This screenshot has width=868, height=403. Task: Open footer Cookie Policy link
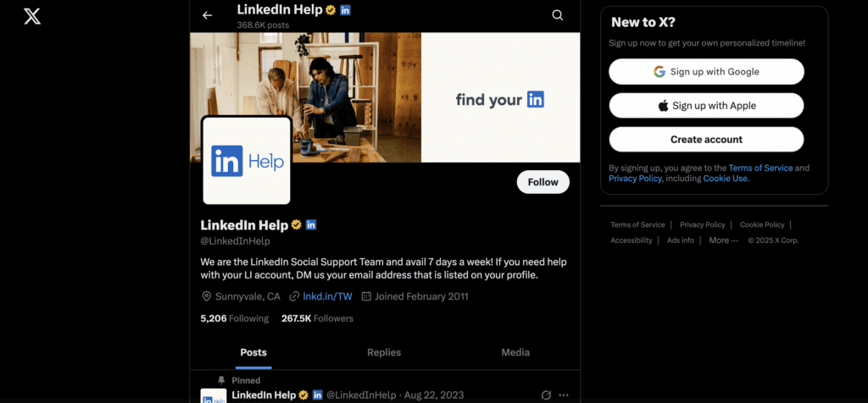762,225
